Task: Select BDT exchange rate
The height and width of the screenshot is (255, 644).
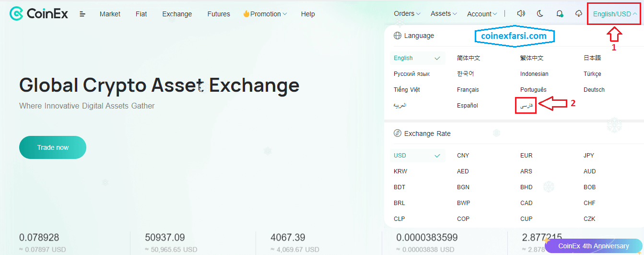Action: [399, 187]
